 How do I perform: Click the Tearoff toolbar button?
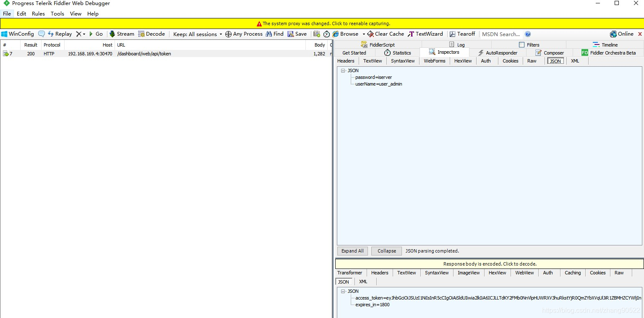462,34
